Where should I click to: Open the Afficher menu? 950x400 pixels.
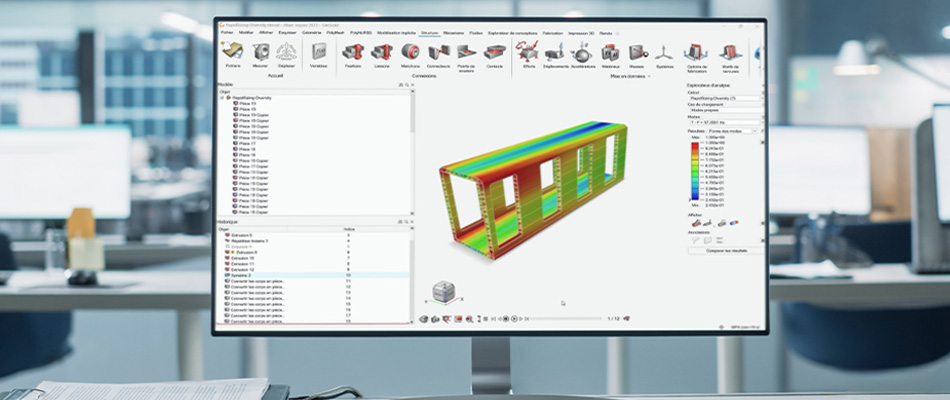[x=266, y=33]
